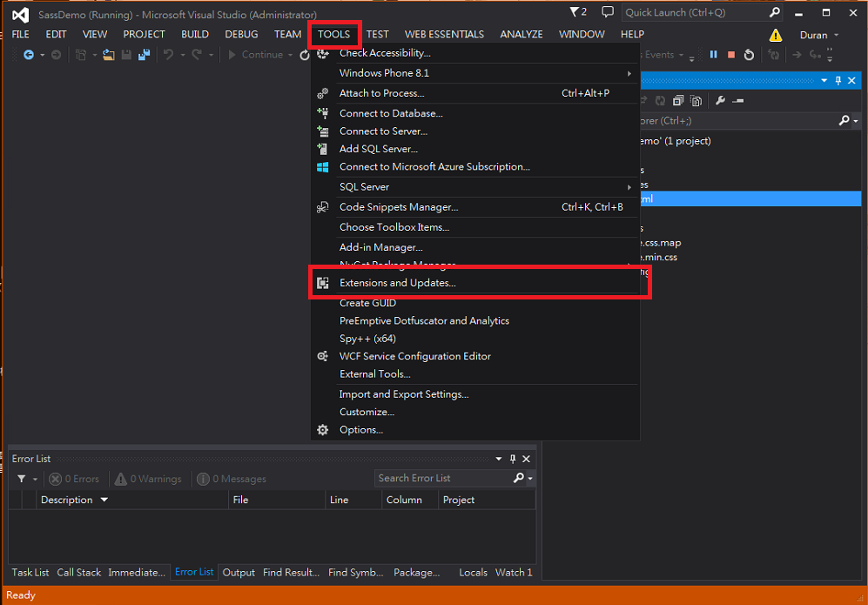Pin the Error List panel
This screenshot has height=605, width=868.
tap(513, 459)
